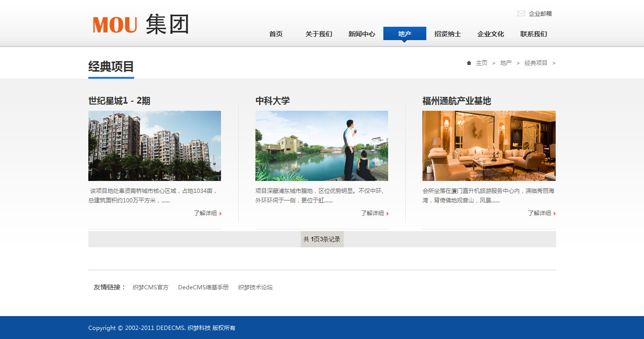Click red arrow under 世纪星城1 - 2期
The width and height of the screenshot is (644, 339).
[220, 213]
